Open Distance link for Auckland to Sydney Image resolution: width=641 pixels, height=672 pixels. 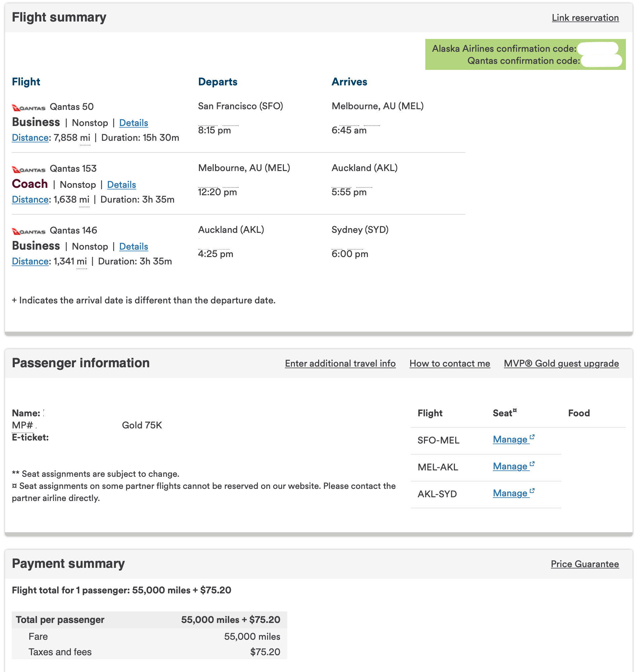click(30, 261)
